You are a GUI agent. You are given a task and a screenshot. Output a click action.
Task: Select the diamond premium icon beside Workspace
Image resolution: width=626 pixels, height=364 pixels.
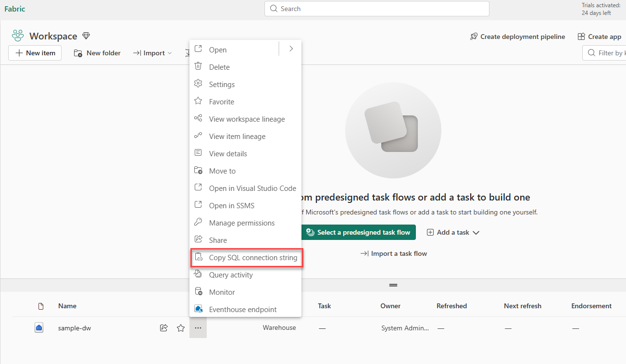point(86,36)
